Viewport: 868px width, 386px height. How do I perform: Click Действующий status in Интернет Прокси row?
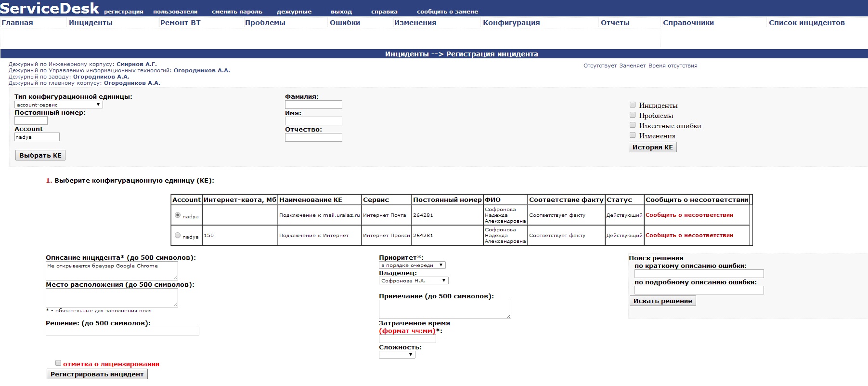click(624, 235)
